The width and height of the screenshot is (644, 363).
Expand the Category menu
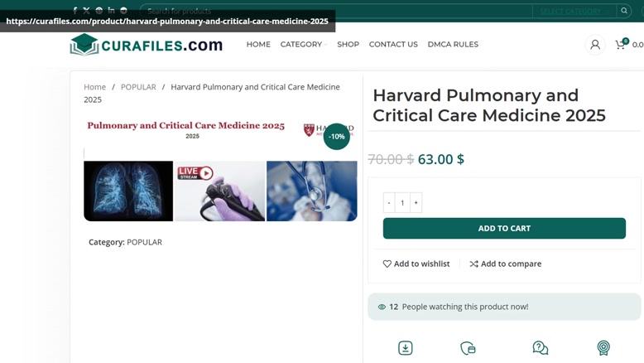point(304,45)
